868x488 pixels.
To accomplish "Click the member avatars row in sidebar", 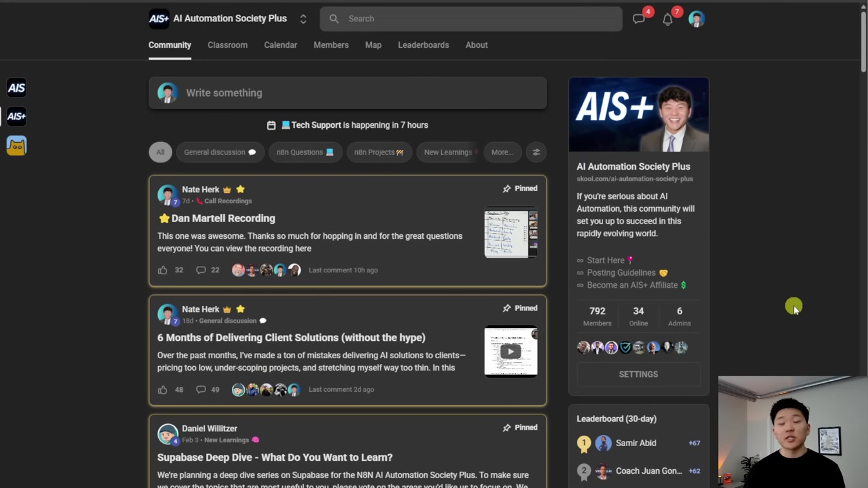I will (x=632, y=347).
